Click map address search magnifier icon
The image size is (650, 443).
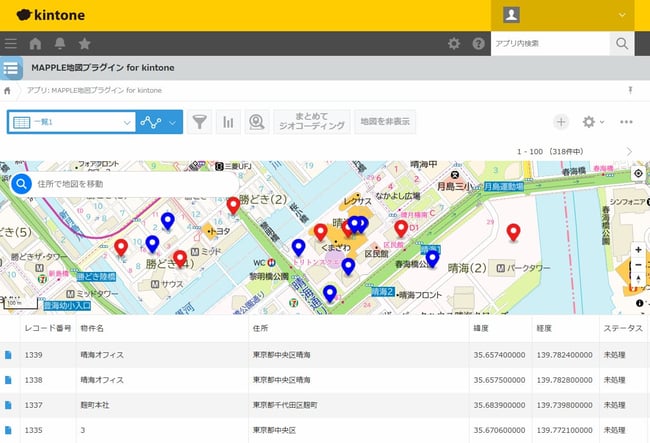point(21,184)
